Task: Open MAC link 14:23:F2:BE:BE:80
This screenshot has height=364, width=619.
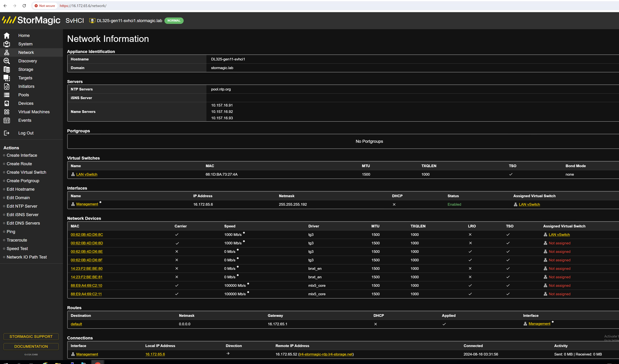Action: (x=86, y=268)
